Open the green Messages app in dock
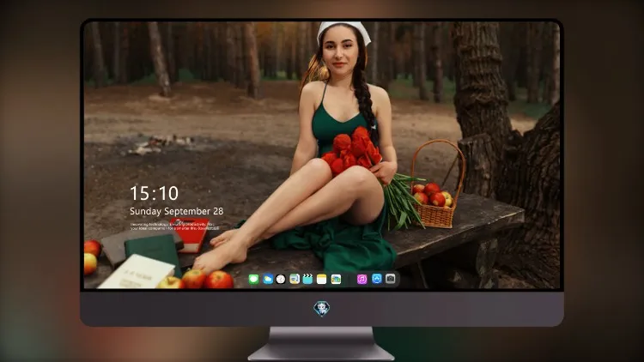 [253, 280]
